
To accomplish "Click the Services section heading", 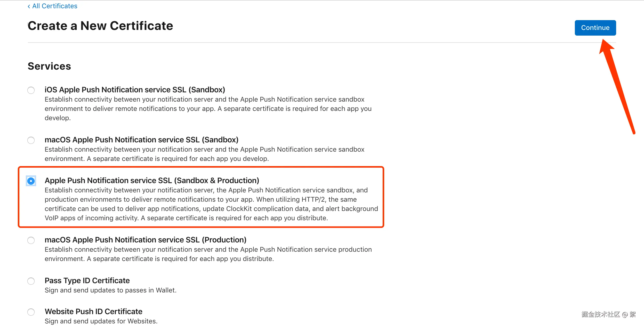I will click(49, 66).
